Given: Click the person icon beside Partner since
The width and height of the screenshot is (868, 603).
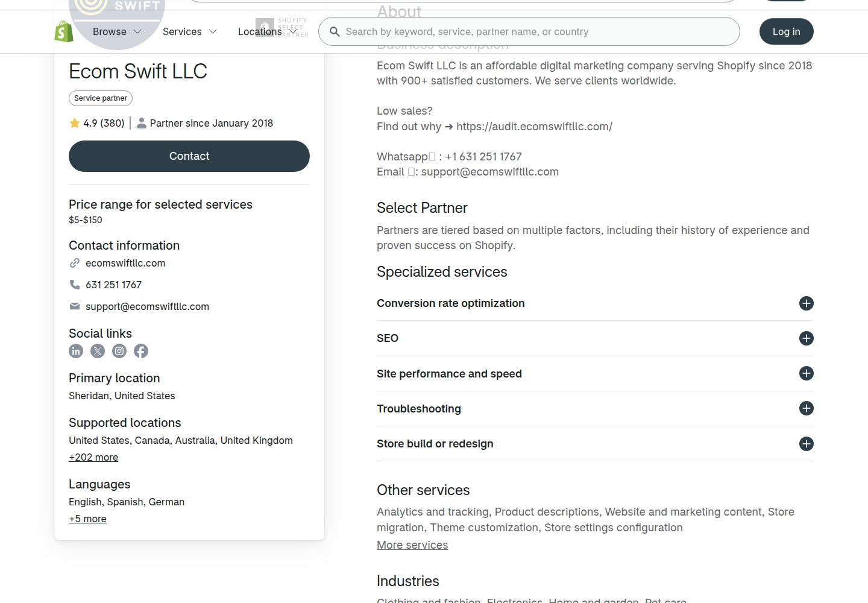Looking at the screenshot, I should coord(142,123).
